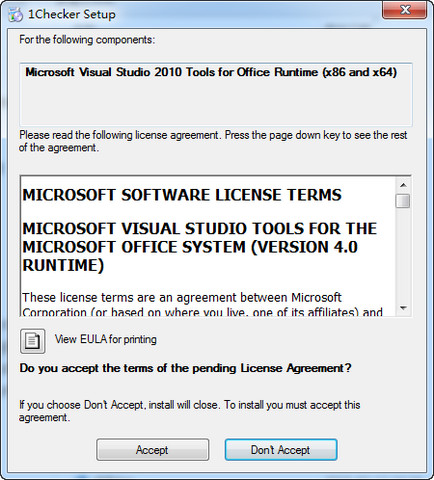Image resolution: width=434 pixels, height=480 pixels.
Task: Click scrollbar track below the thumb
Action: [403, 255]
